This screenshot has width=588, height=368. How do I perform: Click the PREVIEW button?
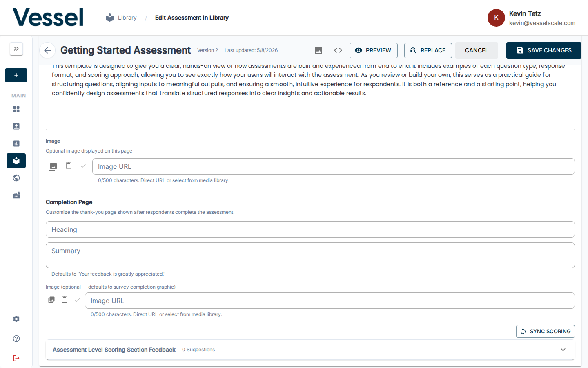374,50
